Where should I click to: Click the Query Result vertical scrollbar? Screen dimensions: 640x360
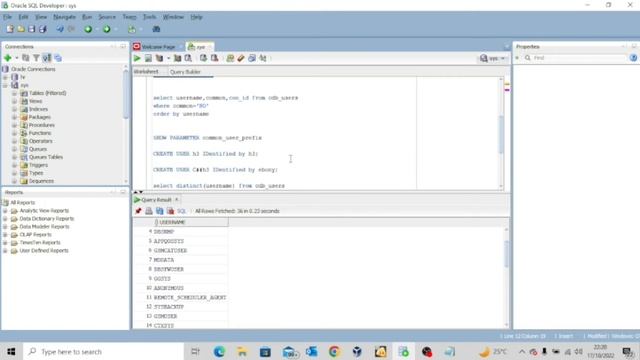click(507, 254)
